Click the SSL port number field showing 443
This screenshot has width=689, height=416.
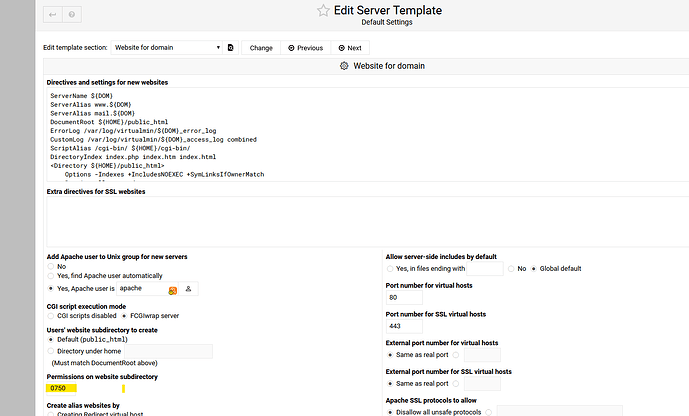point(405,326)
